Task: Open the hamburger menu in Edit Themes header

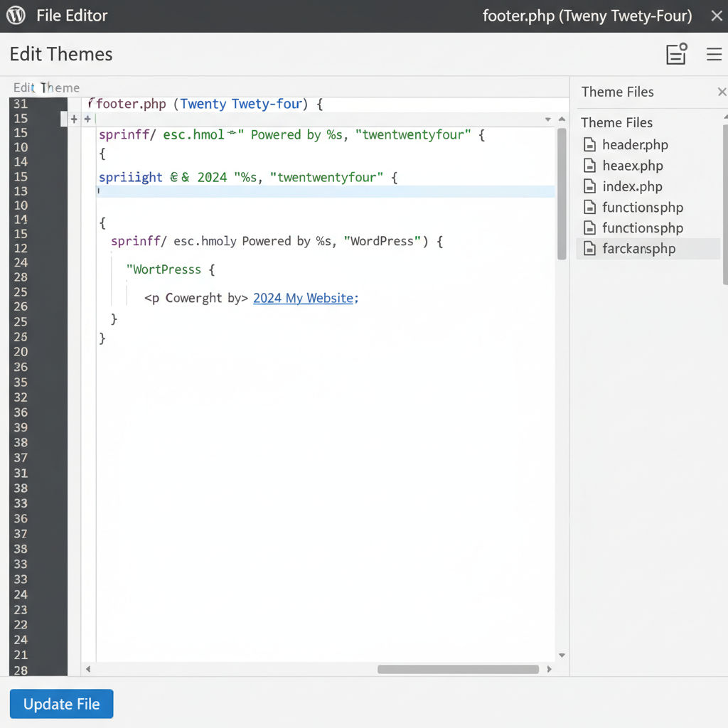Action: click(x=714, y=54)
